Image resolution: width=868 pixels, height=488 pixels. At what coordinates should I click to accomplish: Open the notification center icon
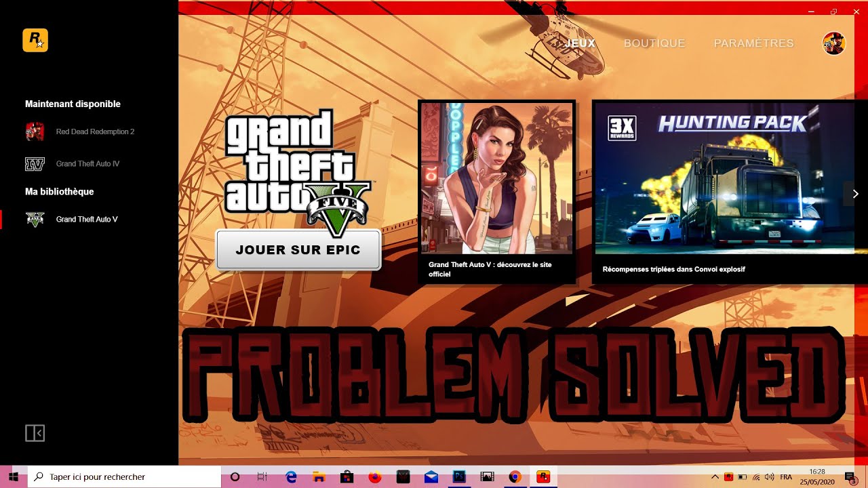[850, 477]
